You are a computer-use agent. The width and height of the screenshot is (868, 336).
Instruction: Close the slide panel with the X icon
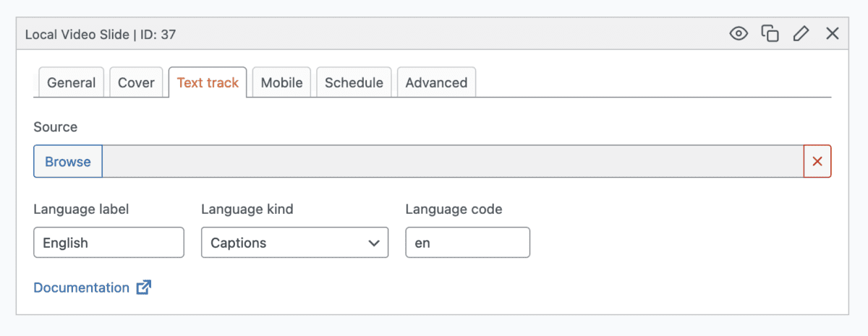coord(833,33)
